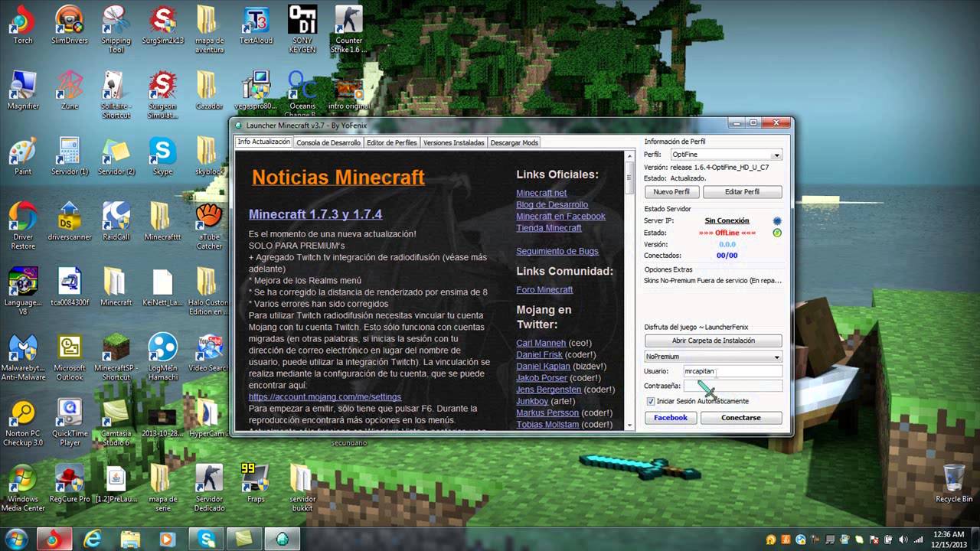Open the RaidCall desktop icon

coord(116,222)
